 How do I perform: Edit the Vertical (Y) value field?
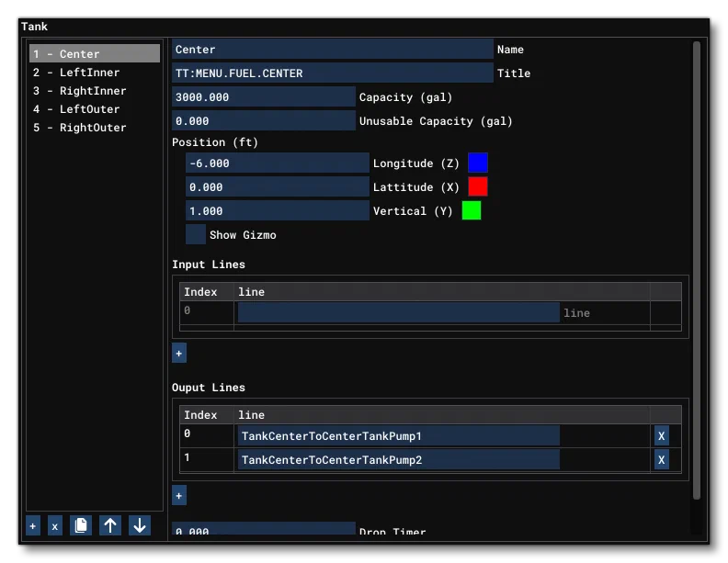pos(278,211)
